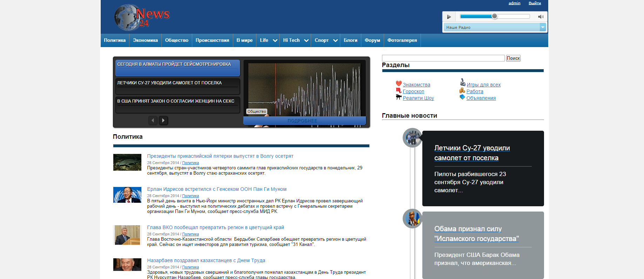The height and width of the screenshot is (279, 644).
Task: Open the Назарбаев поздравил казахстанцев article title
Action: tap(206, 260)
